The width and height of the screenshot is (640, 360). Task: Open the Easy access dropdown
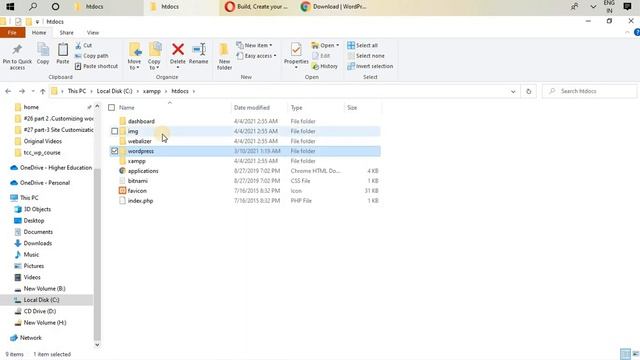[x=257, y=56]
